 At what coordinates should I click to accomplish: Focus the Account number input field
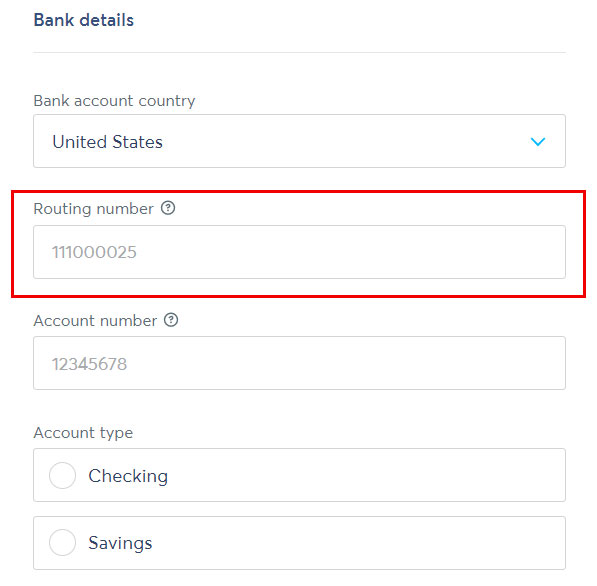pos(299,363)
